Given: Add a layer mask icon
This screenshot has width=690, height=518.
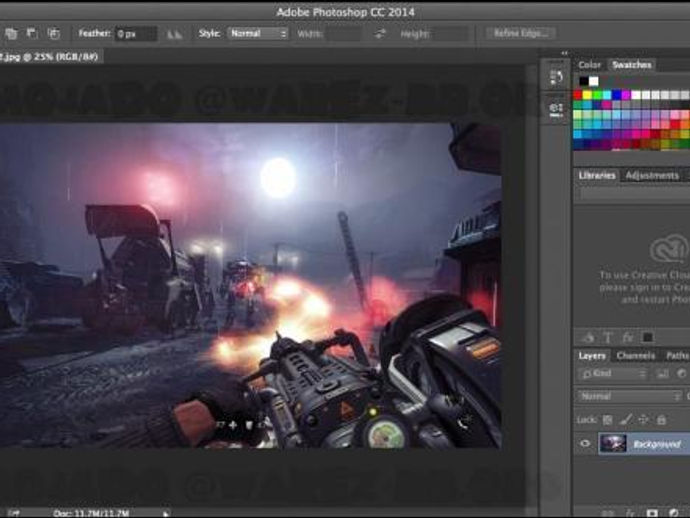Looking at the screenshot, I should coord(652,513).
